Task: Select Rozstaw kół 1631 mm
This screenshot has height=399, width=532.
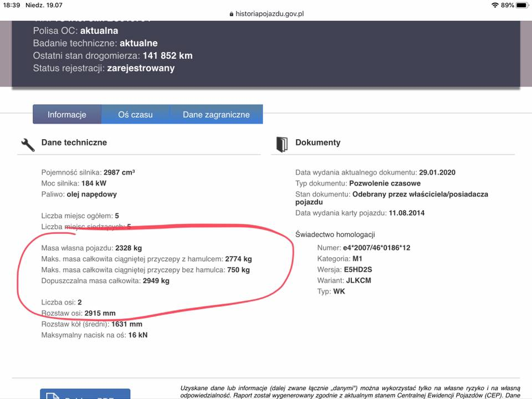Action: [91, 324]
